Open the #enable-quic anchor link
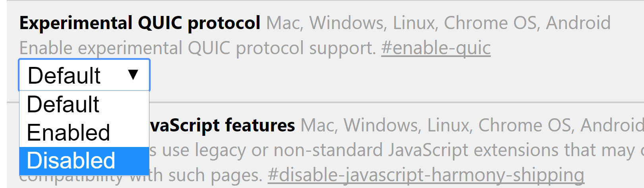The width and height of the screenshot is (644, 188). pyautogui.click(x=436, y=48)
